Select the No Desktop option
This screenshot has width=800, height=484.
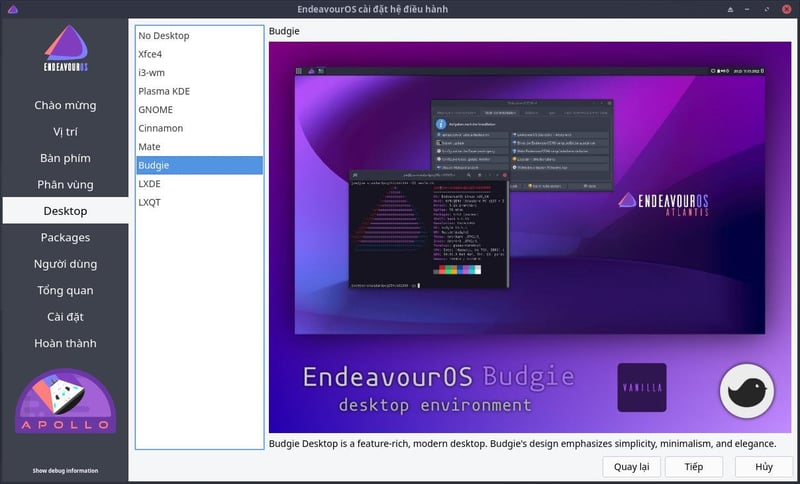[164, 36]
